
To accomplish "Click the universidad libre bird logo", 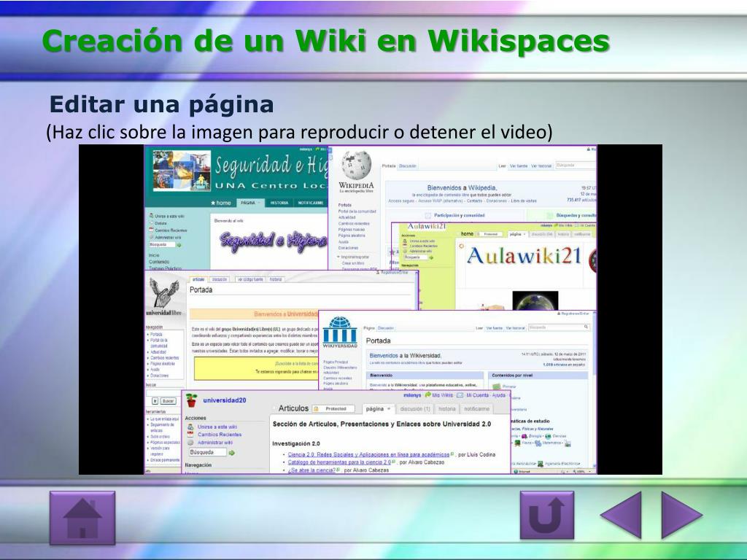I will tap(163, 292).
